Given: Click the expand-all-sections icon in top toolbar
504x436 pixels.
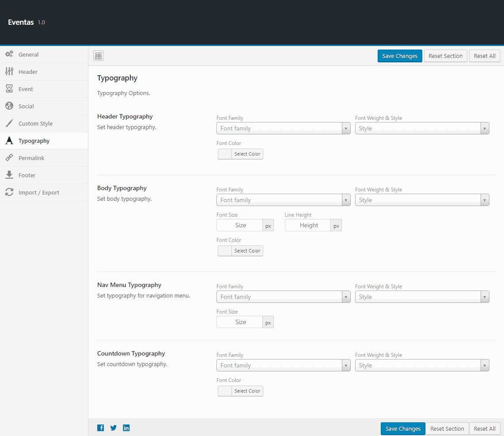Looking at the screenshot, I should pos(98,56).
